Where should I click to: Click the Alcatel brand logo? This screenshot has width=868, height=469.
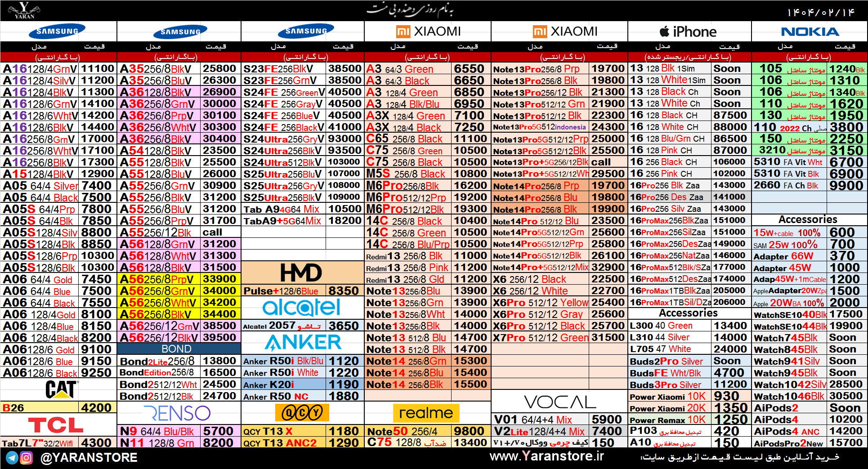[301, 308]
